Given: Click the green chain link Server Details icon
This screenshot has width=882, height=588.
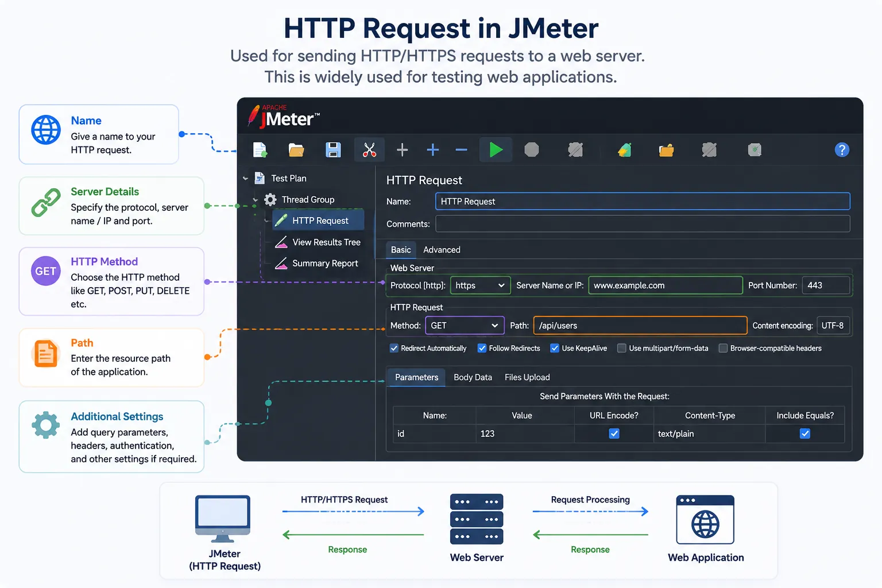Looking at the screenshot, I should [x=46, y=202].
